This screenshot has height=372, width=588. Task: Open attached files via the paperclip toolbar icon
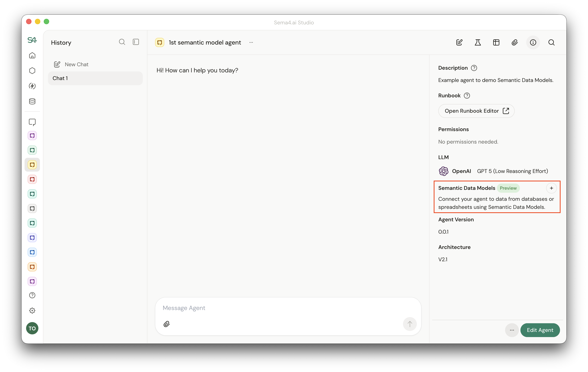514,42
